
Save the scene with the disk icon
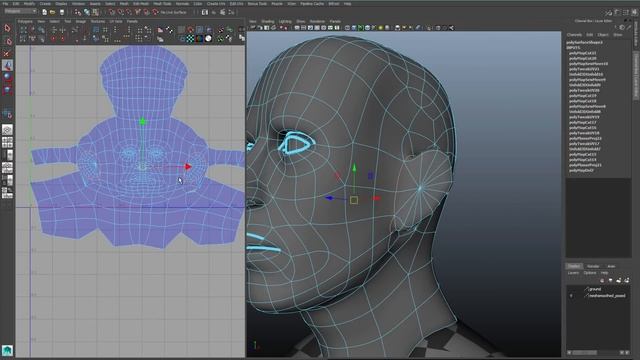(x=62, y=12)
